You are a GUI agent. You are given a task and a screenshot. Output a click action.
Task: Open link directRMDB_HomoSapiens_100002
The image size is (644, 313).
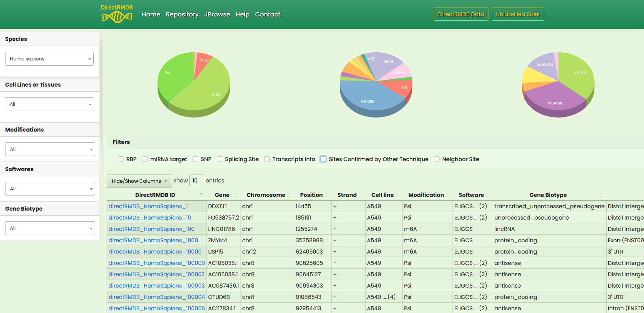coord(157,274)
